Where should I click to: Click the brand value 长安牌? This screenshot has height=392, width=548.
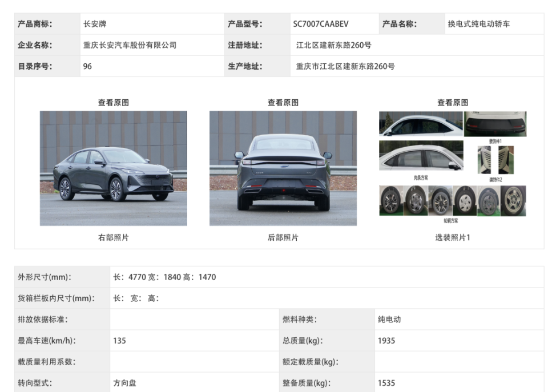95,24
